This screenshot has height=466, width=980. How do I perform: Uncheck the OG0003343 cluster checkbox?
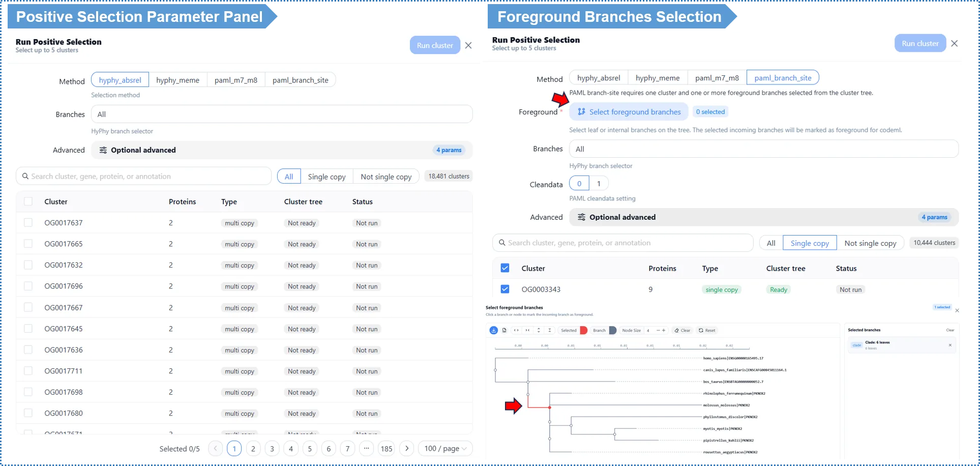point(505,289)
